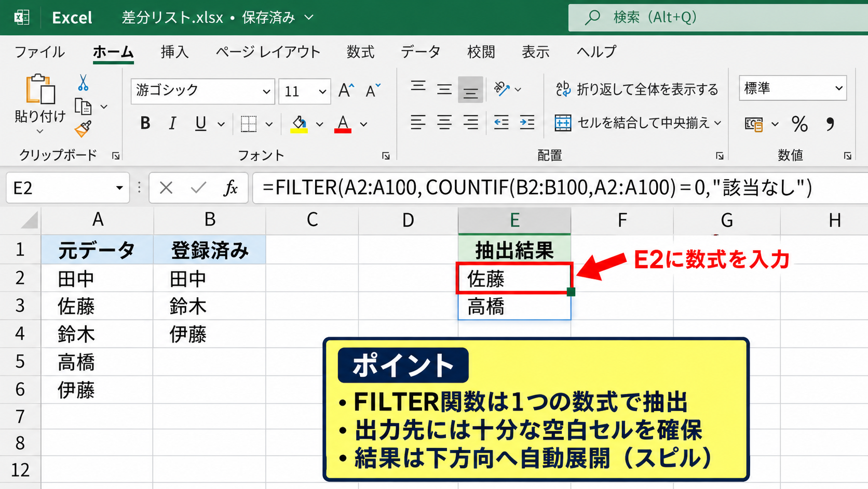Click the 検索 (Alt+Q) search box
The width and height of the screenshot is (868, 489).
click(x=718, y=18)
